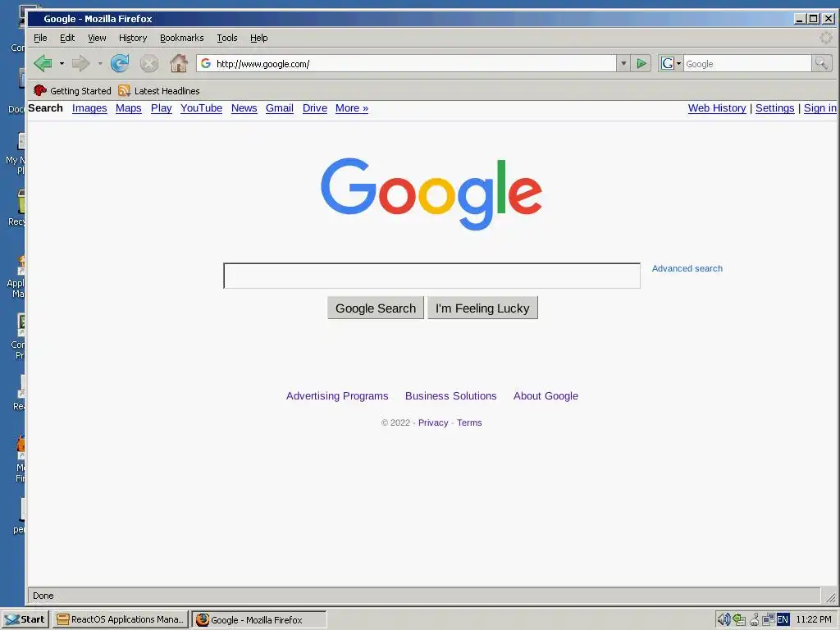
Task: Open Web History link
Action: [x=717, y=108]
